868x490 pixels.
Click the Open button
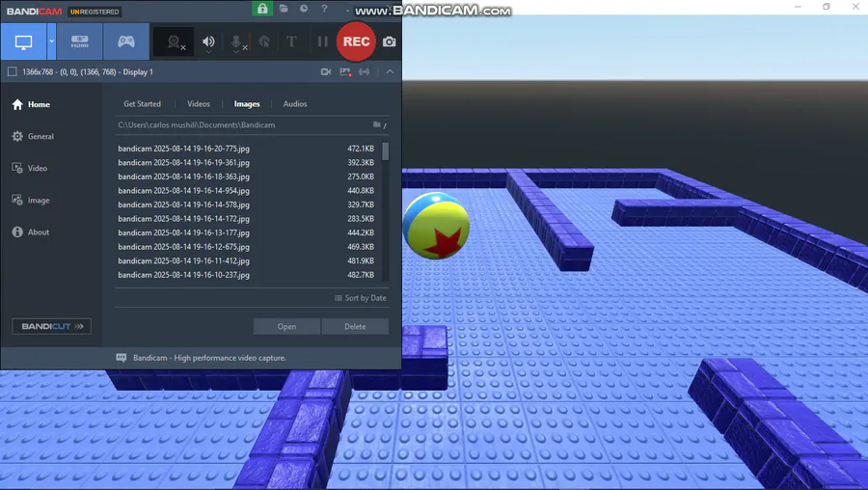click(286, 327)
